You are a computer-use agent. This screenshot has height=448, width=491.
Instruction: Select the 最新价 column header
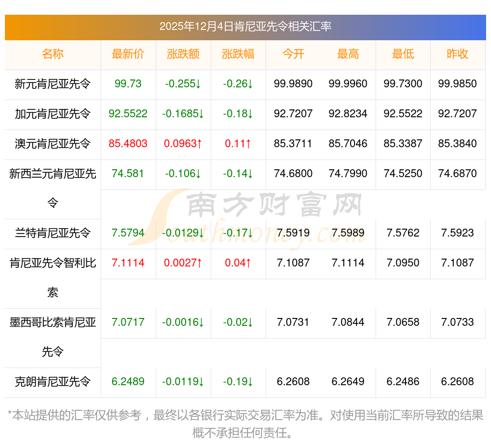[x=128, y=54]
